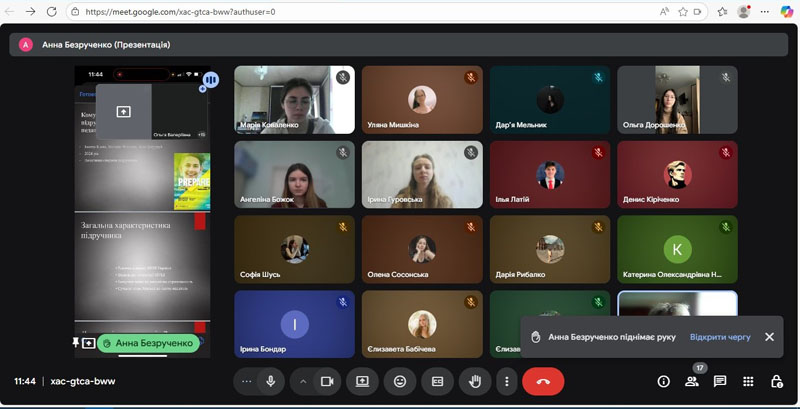This screenshot has height=409, width=800.
Task: Click the "Відкрити чергу" link
Action: click(x=720, y=337)
